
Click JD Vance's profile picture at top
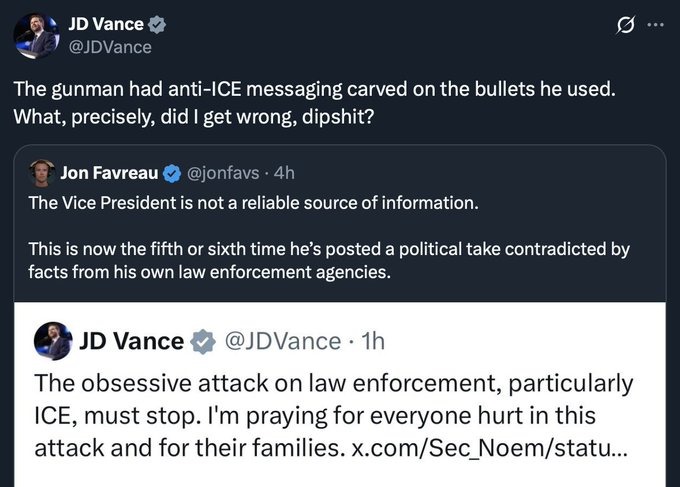tap(35, 35)
